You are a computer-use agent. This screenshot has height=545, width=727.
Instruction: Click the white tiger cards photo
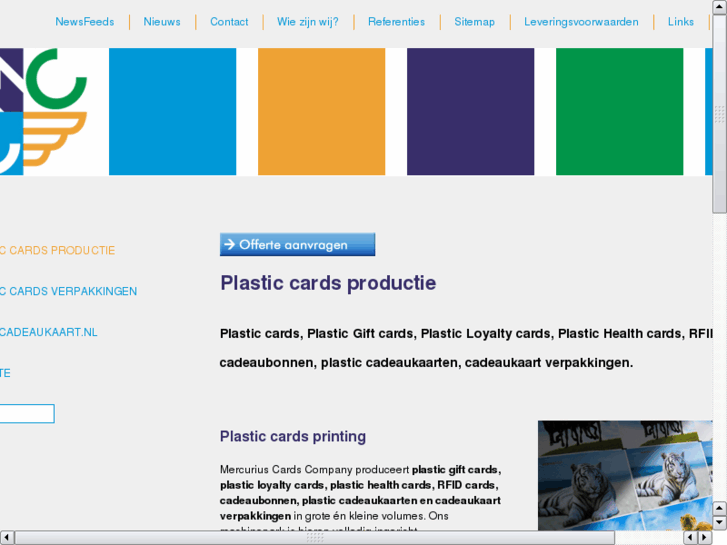pos(625,475)
